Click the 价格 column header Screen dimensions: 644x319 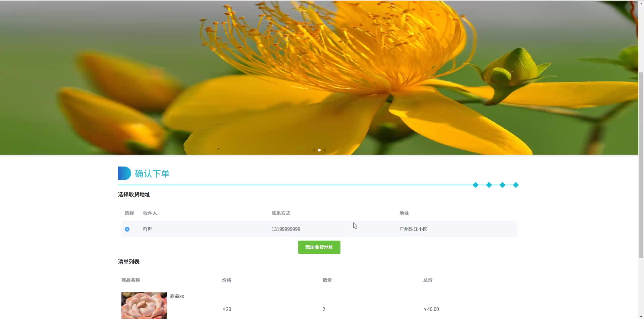tap(227, 280)
